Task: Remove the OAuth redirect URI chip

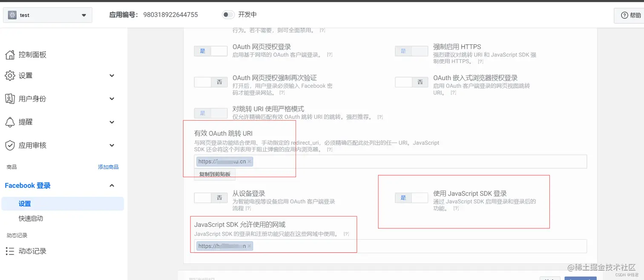Action: pyautogui.click(x=250, y=162)
